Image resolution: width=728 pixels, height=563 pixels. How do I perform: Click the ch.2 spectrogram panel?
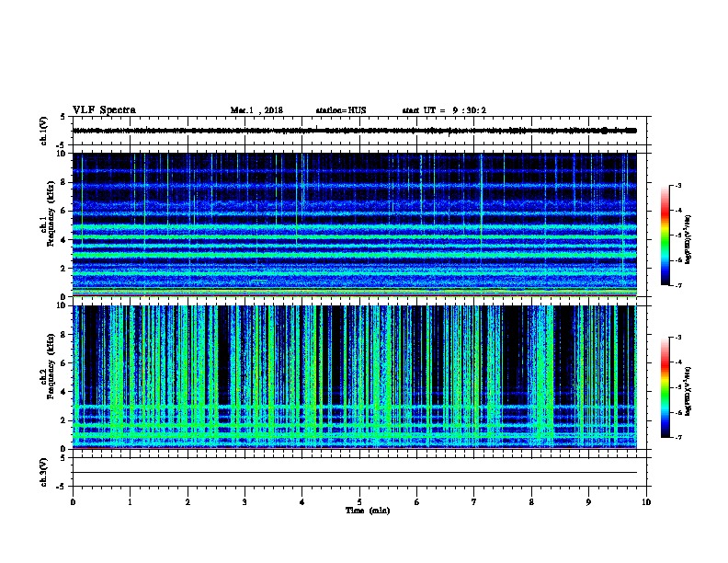point(355,377)
